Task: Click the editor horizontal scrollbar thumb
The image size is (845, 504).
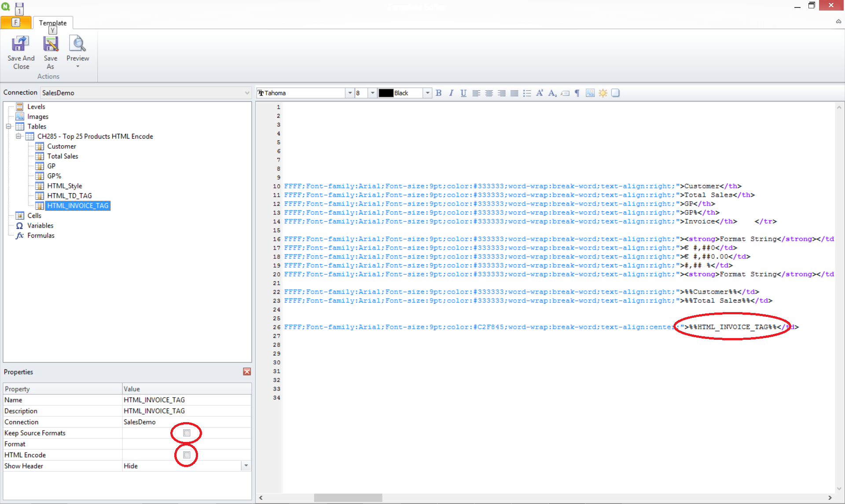Action: 348,497
